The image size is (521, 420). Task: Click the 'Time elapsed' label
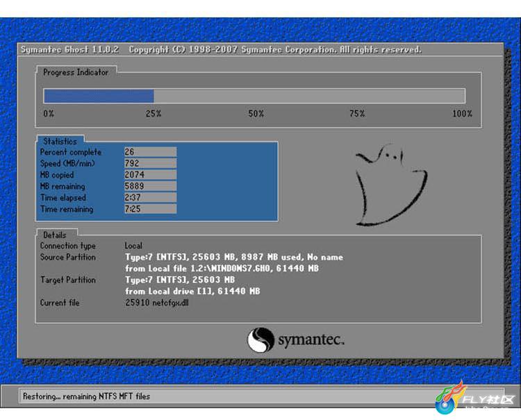click(x=63, y=198)
